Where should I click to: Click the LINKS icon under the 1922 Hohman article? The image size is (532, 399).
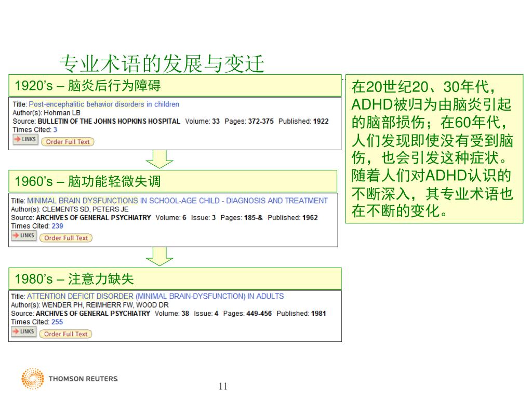[25, 139]
